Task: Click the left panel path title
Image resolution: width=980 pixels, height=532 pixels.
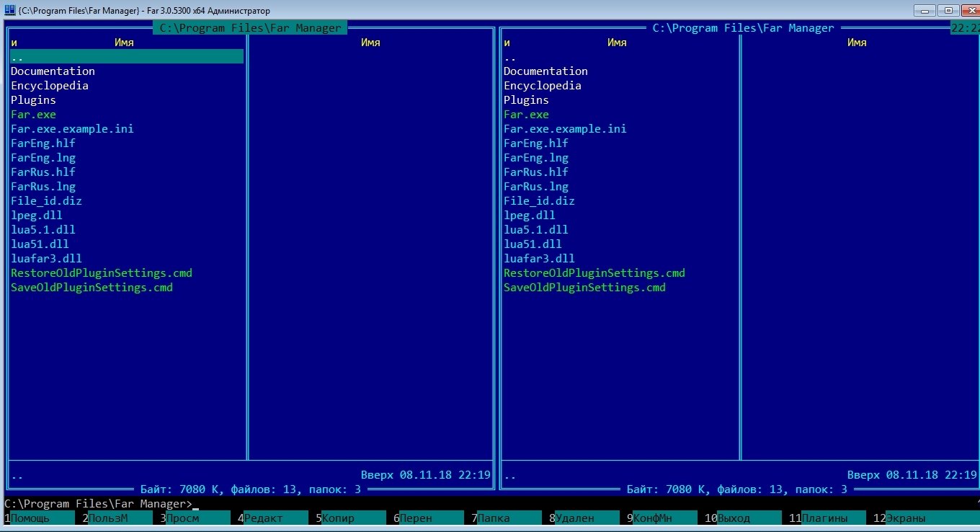Action: click(x=250, y=28)
